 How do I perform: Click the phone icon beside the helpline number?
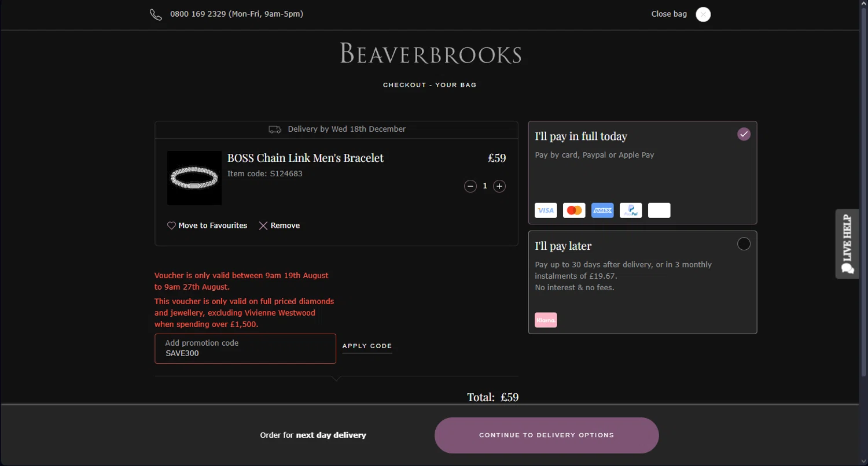click(156, 14)
